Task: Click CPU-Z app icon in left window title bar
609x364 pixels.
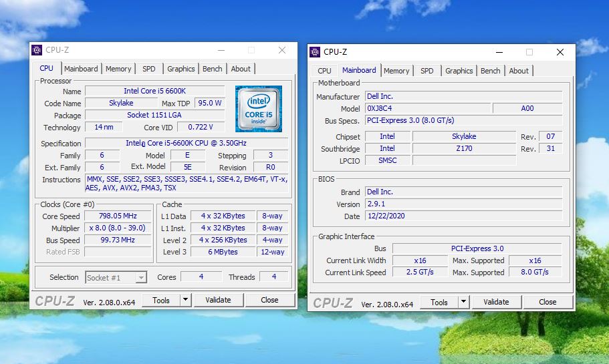Action: pos(37,50)
